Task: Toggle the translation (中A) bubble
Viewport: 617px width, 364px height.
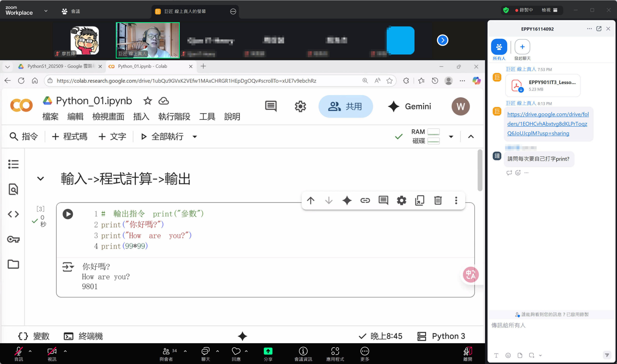Action: pyautogui.click(x=470, y=275)
